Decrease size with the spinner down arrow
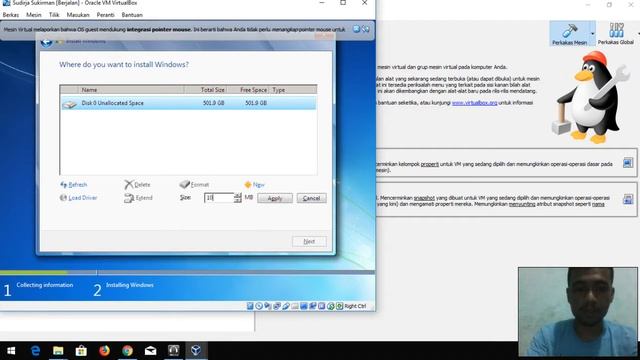The height and width of the screenshot is (360, 640). [238, 200]
